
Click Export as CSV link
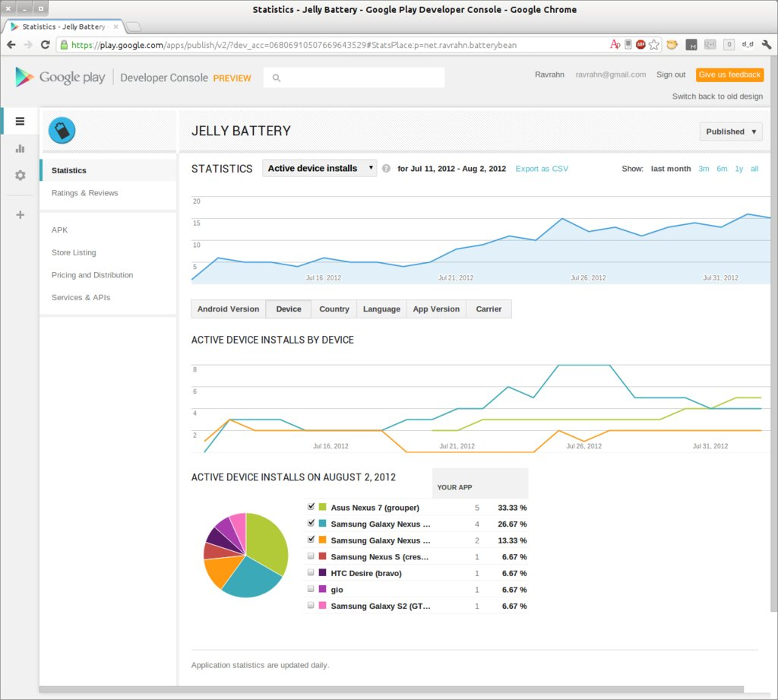coord(541,169)
